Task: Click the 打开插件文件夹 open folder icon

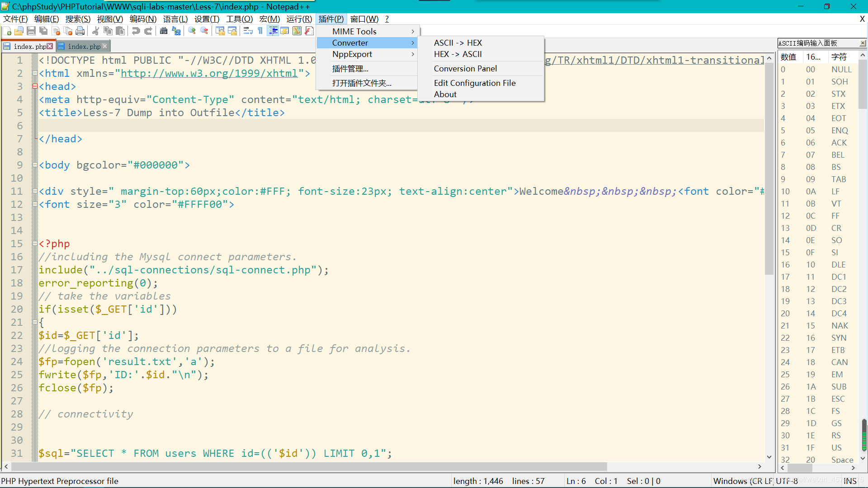Action: [362, 82]
